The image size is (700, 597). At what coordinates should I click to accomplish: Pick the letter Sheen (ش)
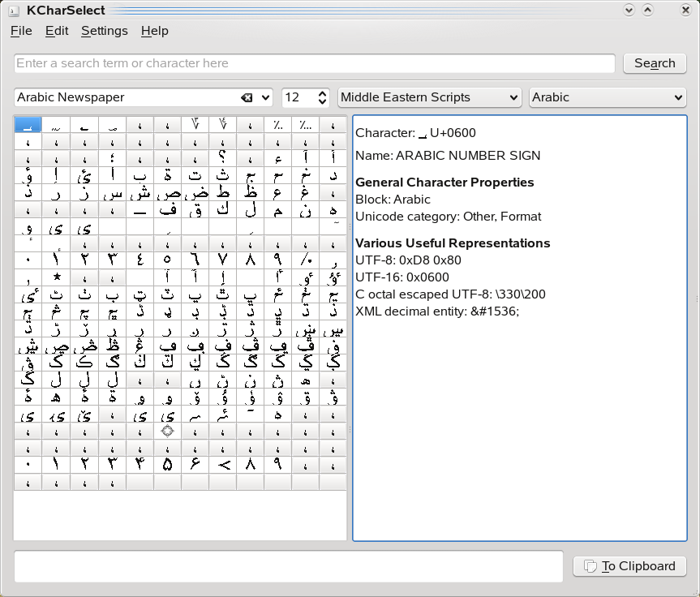(140, 192)
